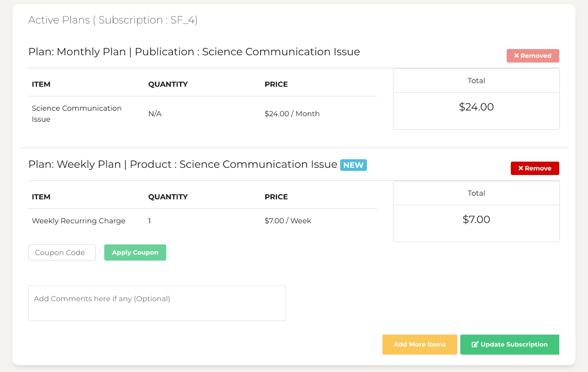Click the Science Communication Issue item row
Viewport: 588px width, 372px height.
click(76, 114)
